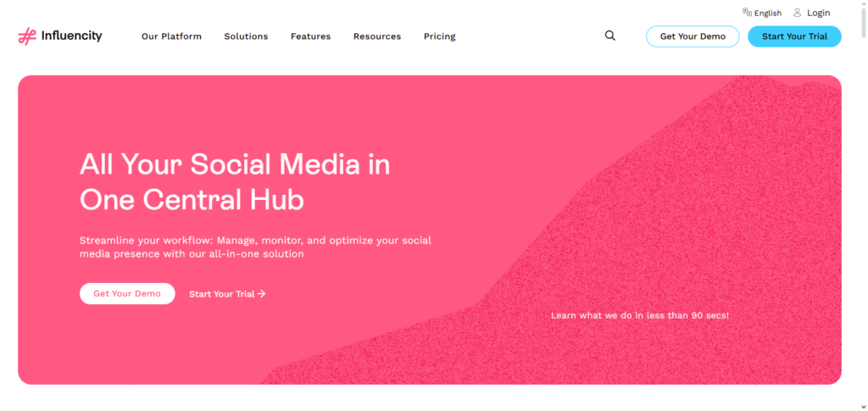This screenshot has width=868, height=411.
Task: Click 'Learn what we do in less than 90 secs!'
Action: point(639,315)
